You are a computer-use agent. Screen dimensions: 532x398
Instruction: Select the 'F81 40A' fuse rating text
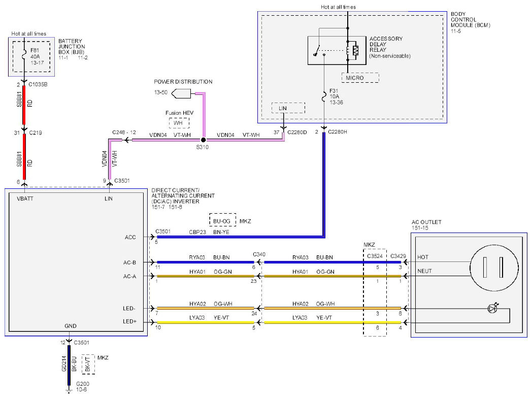pos(35,53)
